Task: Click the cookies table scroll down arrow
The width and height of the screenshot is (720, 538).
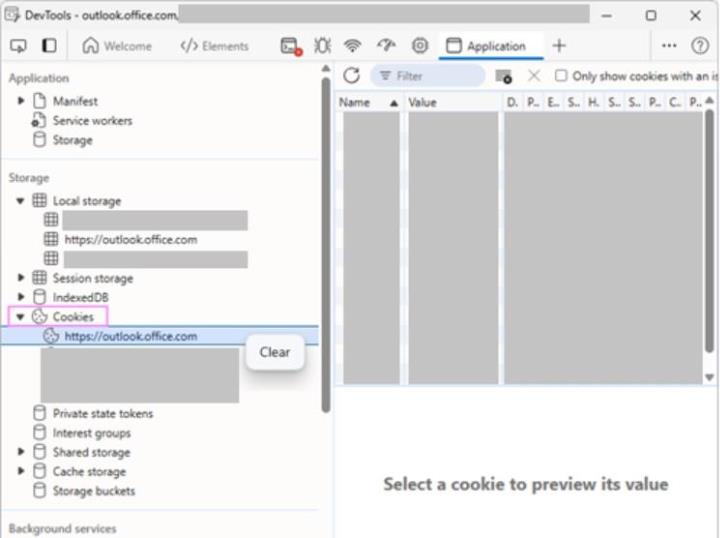Action: pos(709,377)
